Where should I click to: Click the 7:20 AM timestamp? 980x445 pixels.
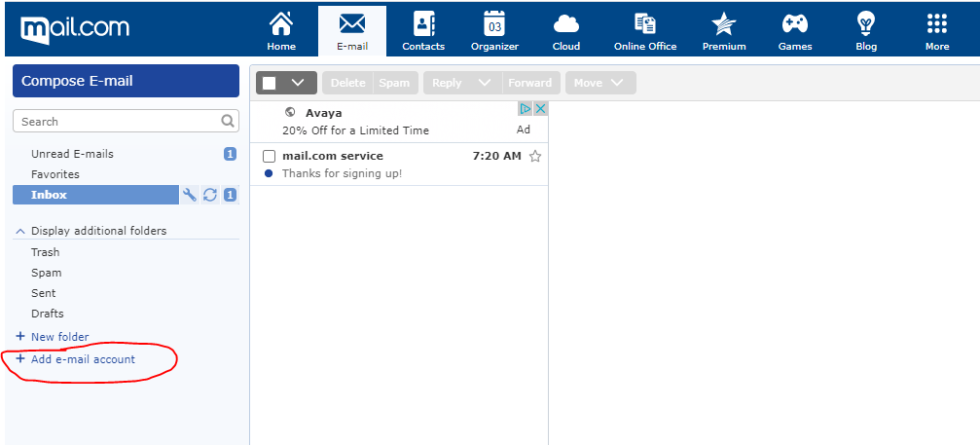(x=497, y=156)
